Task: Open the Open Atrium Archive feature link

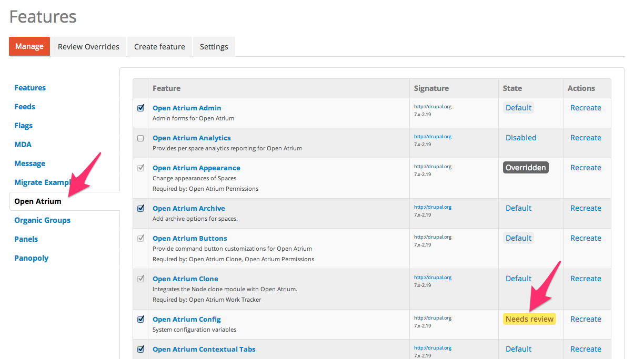Action: (189, 208)
